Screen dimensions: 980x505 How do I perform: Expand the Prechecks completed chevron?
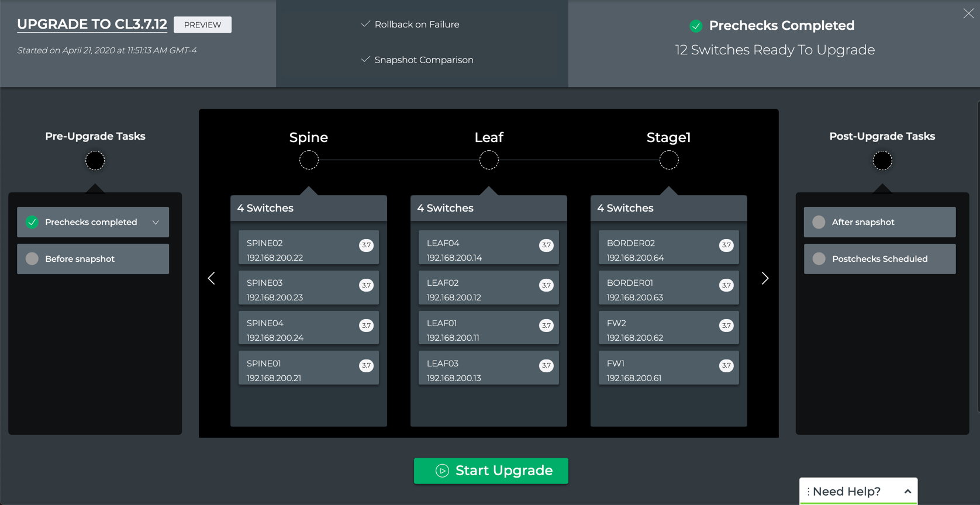click(x=156, y=222)
